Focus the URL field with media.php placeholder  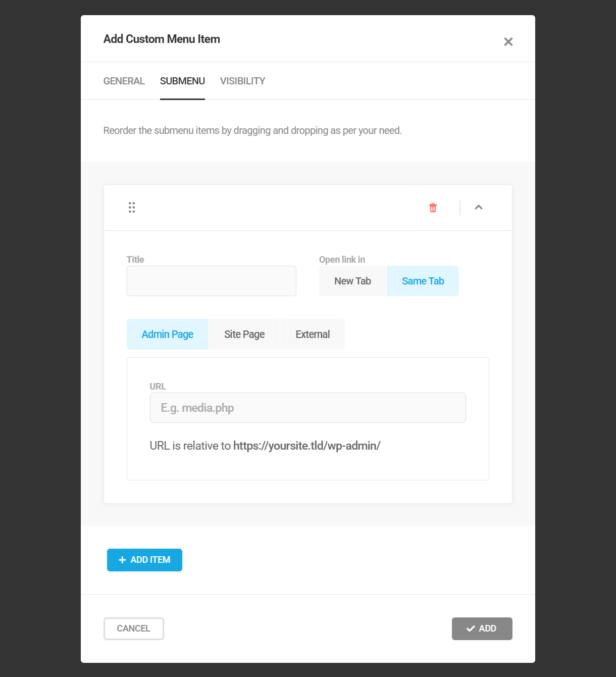pos(307,407)
